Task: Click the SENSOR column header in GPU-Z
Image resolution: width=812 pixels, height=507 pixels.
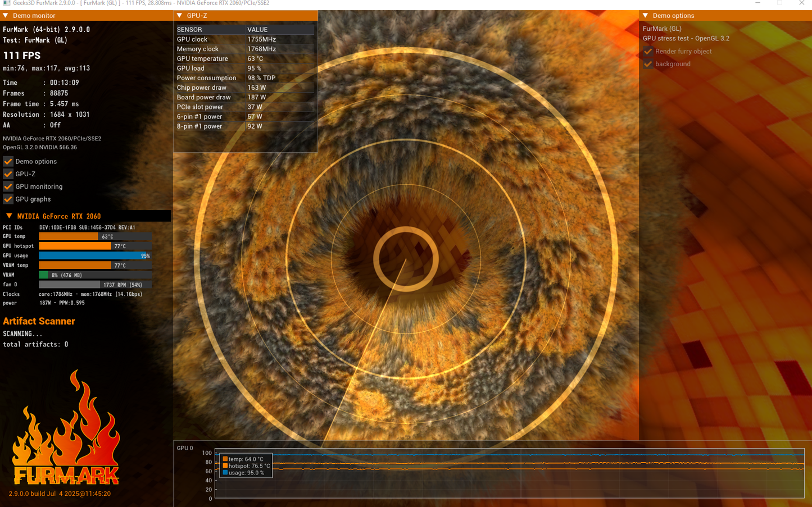Action: click(189, 30)
